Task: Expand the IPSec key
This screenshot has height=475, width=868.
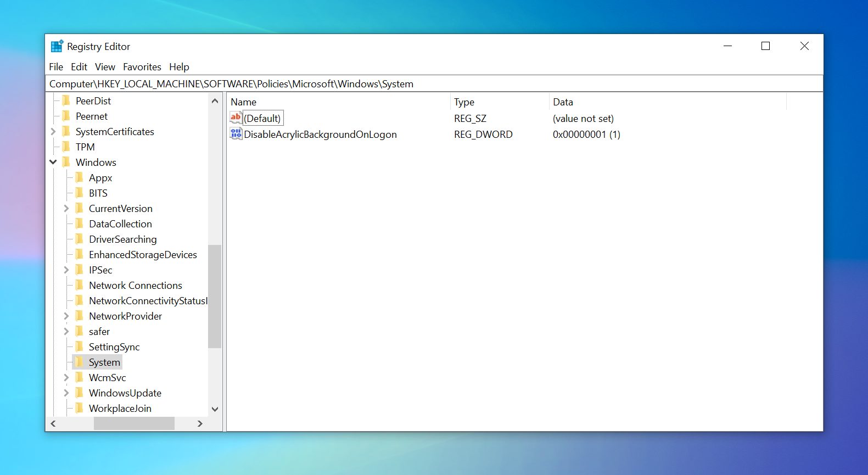Action: [x=66, y=270]
